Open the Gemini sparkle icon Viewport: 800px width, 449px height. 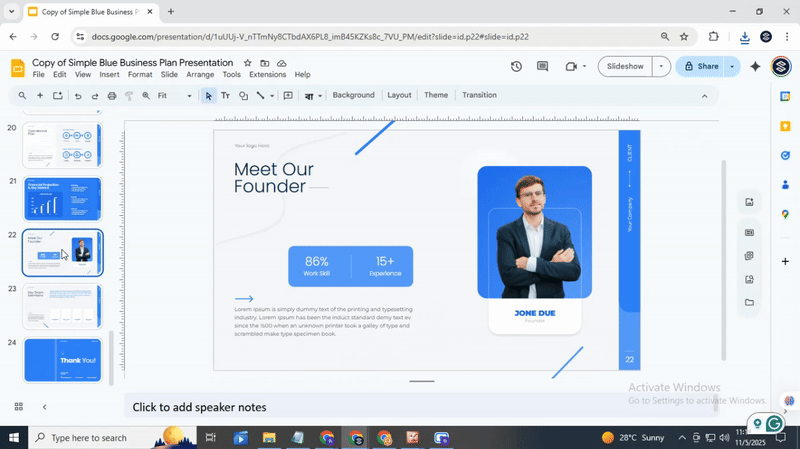click(755, 67)
